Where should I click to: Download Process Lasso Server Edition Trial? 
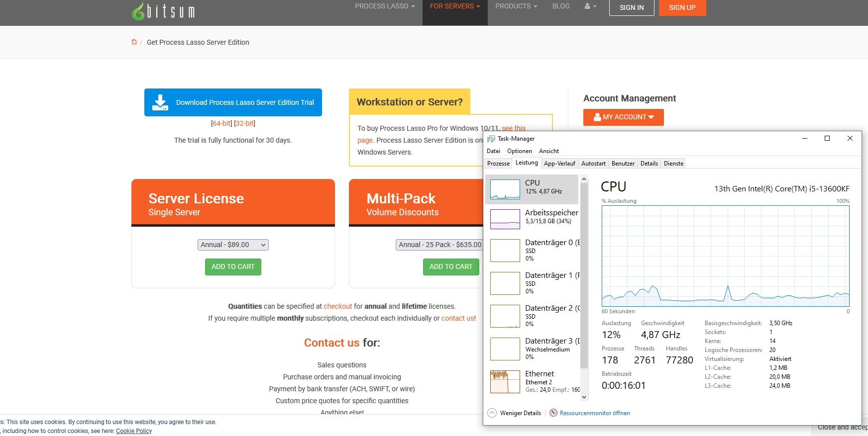click(233, 102)
